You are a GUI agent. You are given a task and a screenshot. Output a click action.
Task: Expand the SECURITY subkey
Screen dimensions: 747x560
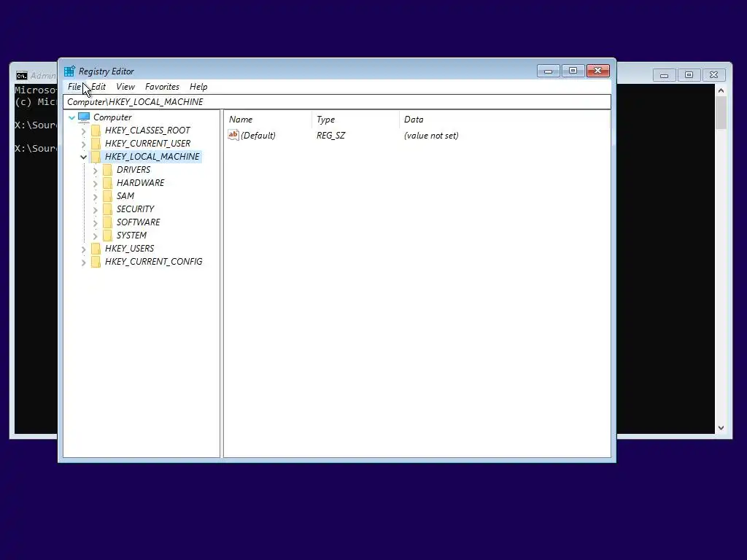tap(96, 209)
